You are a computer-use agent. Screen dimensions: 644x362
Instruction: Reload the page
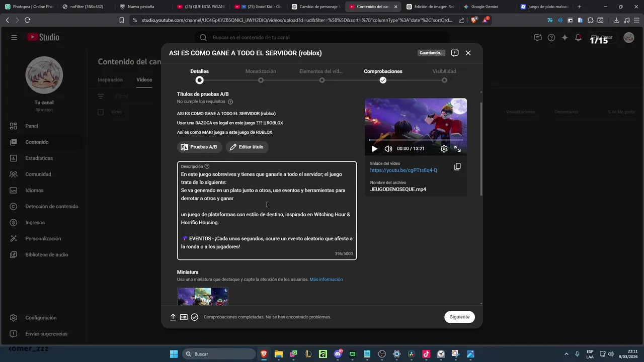[x=27, y=20]
